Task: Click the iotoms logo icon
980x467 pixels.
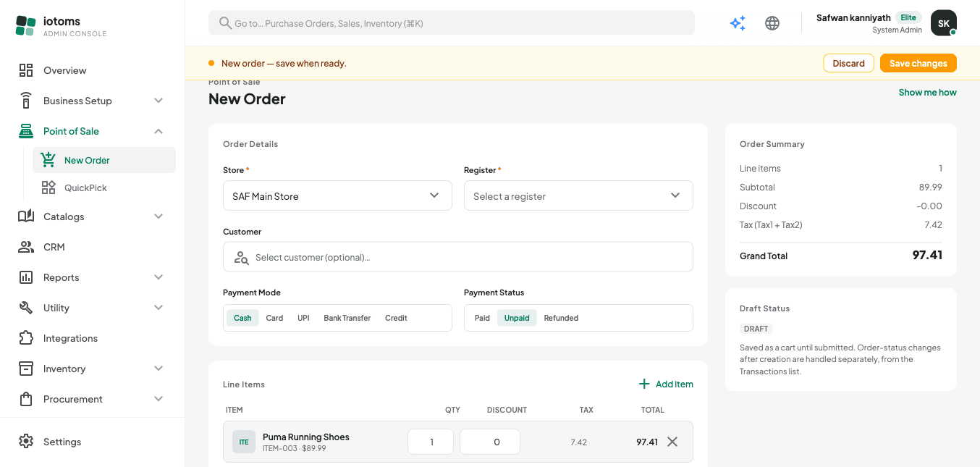Action: (x=25, y=25)
